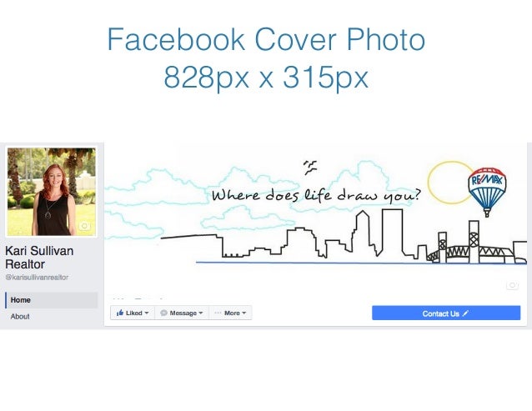Click the Message speech bubble icon

tap(164, 313)
